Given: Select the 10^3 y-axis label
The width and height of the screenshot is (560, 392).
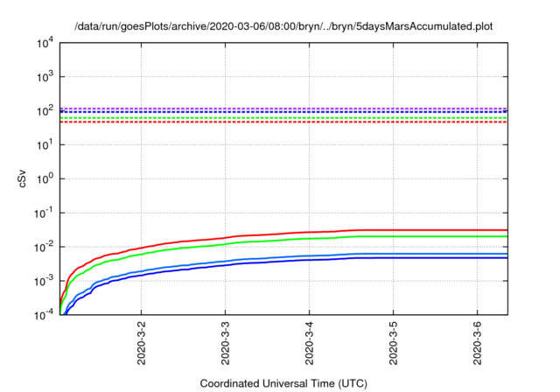Looking at the screenshot, I should (x=45, y=77).
